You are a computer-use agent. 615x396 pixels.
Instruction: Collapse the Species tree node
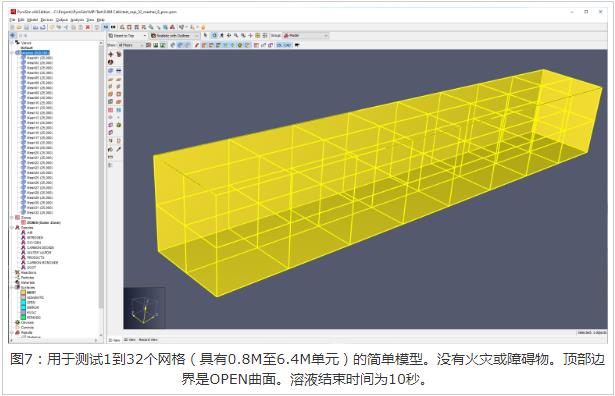point(12,227)
